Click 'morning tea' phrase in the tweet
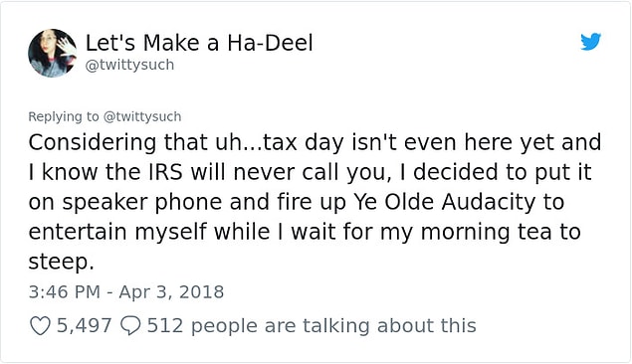Screen dimensions: 632x364 click(x=486, y=233)
